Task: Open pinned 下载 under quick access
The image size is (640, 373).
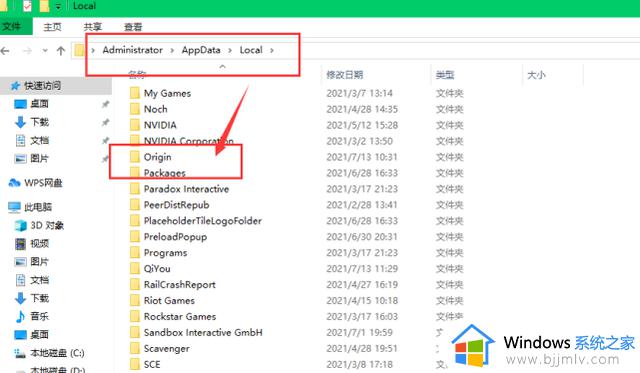Action: click(x=39, y=122)
